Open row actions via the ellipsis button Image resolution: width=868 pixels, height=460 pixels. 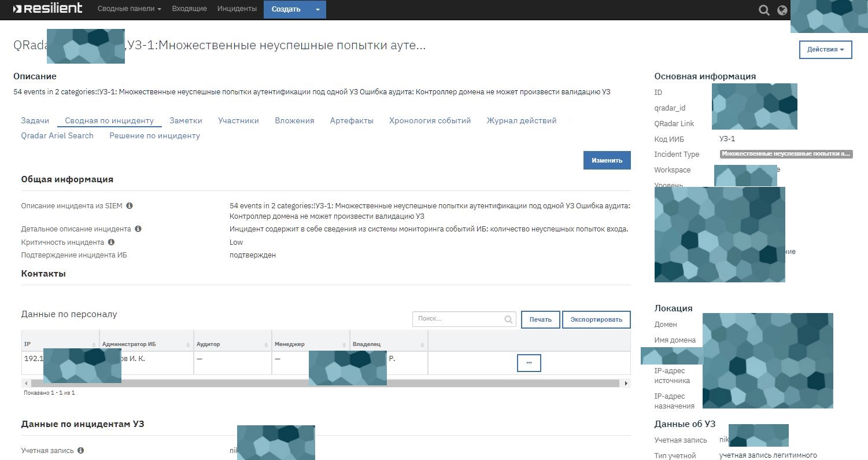point(529,363)
